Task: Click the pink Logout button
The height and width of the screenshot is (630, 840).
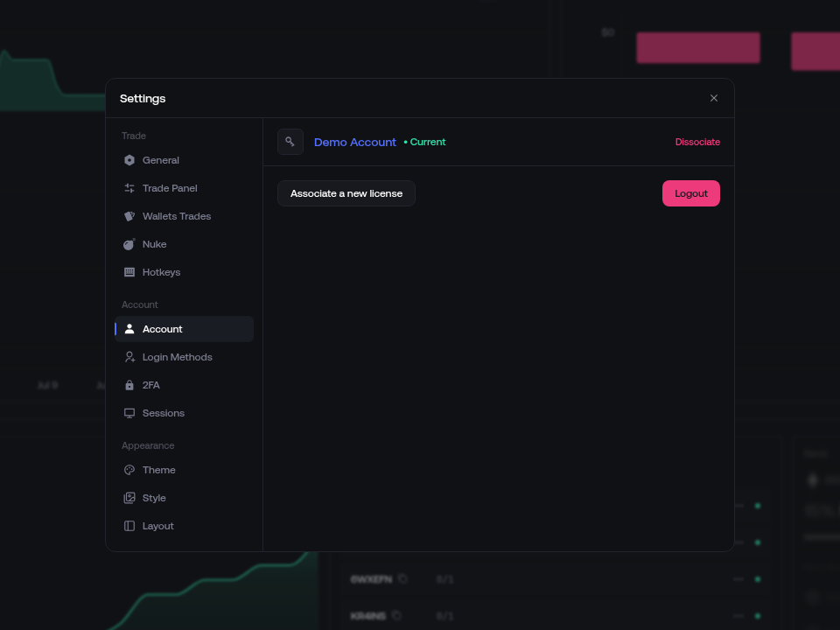Action: pyautogui.click(x=691, y=193)
